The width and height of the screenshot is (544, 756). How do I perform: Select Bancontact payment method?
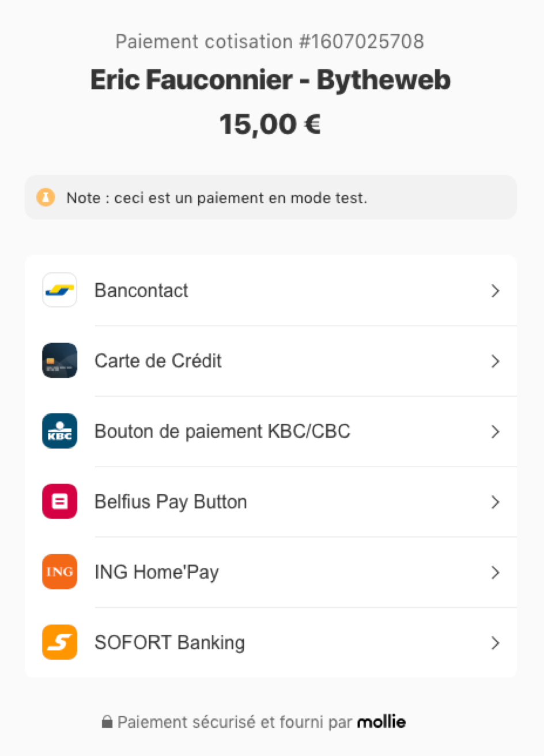(141, 290)
